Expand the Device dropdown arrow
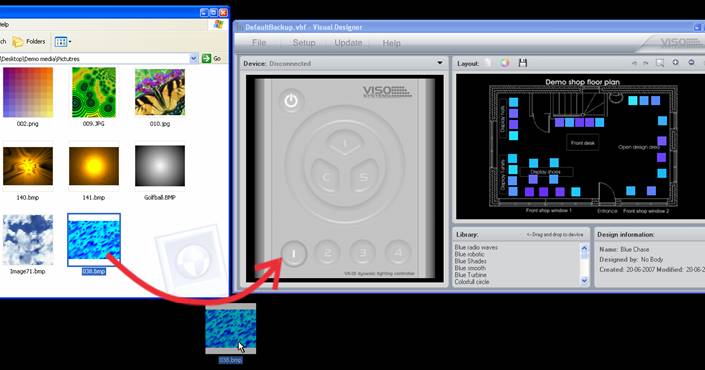 coord(440,63)
